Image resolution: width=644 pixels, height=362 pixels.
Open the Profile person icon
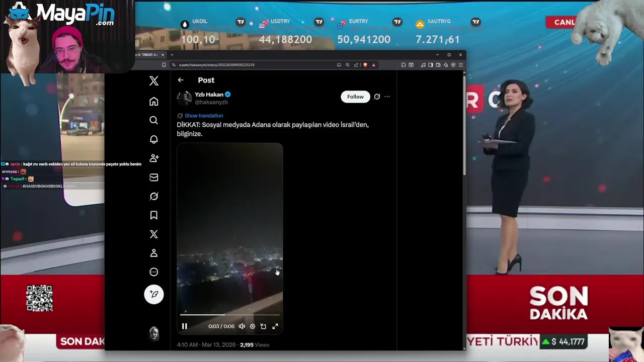(154, 253)
